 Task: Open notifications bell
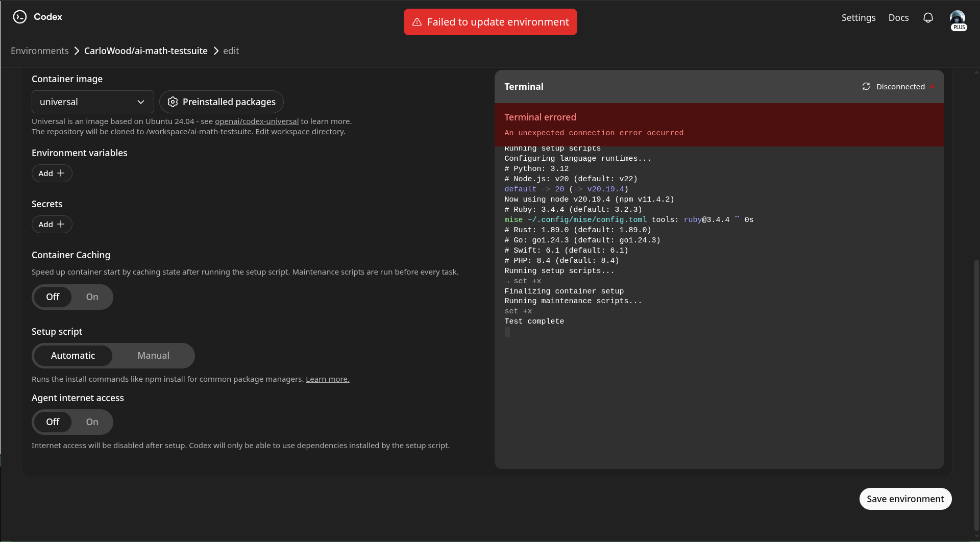click(928, 18)
